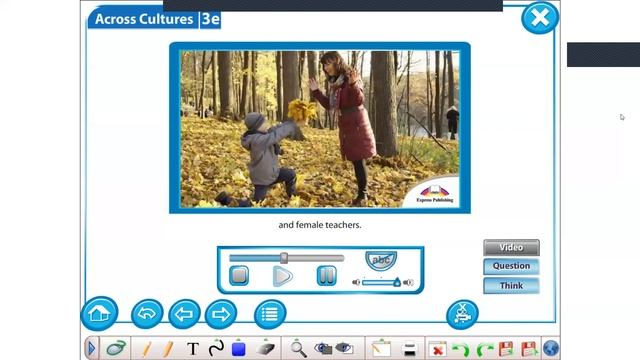The height and width of the screenshot is (360, 640).
Task: Open the Think section
Action: pyautogui.click(x=511, y=286)
